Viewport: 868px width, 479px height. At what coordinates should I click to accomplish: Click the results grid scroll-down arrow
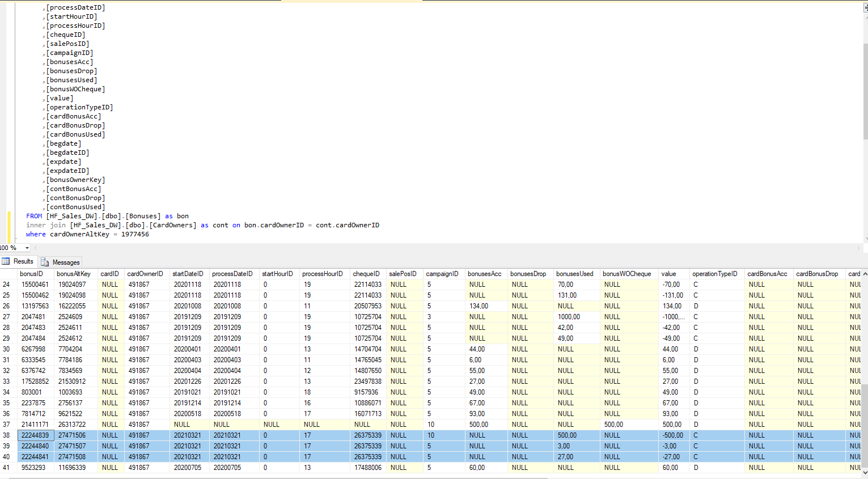coord(865,472)
